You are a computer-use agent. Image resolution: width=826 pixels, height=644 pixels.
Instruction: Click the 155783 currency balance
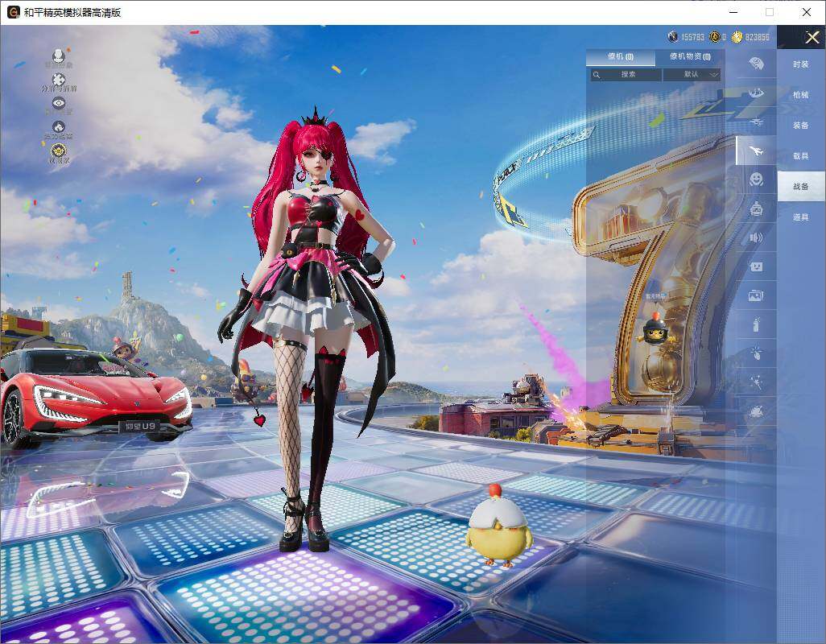[692, 37]
